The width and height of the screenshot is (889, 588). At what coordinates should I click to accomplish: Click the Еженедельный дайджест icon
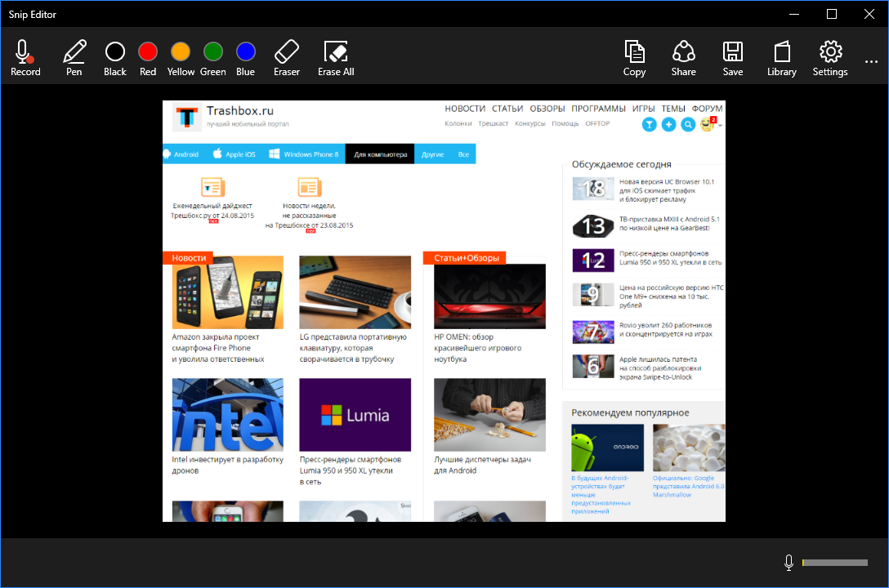point(213,187)
